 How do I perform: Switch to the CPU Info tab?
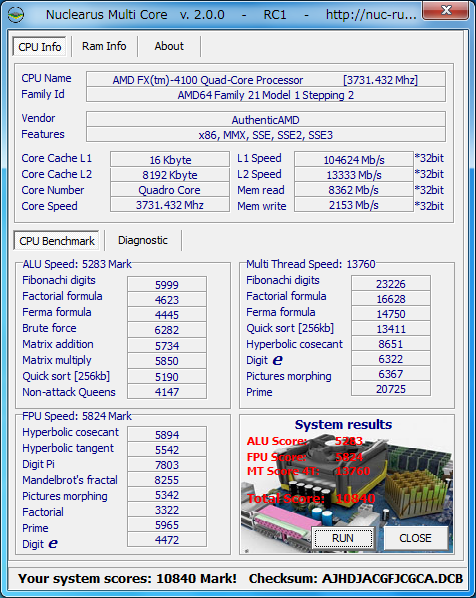click(x=40, y=47)
